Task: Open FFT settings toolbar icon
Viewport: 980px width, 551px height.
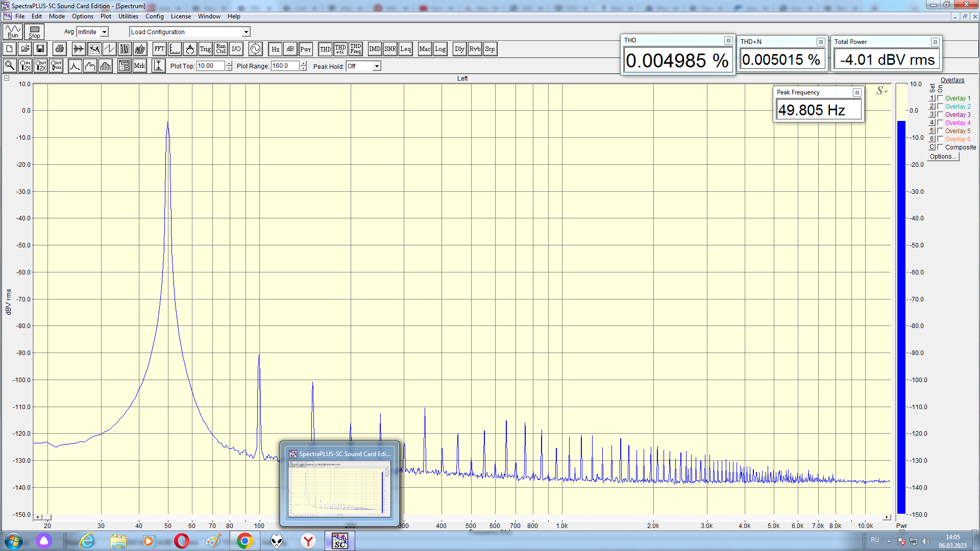Action: click(159, 49)
